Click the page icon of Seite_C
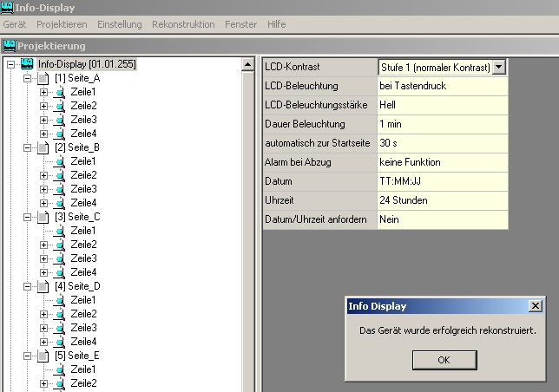The width and height of the screenshot is (559, 392). 43,217
